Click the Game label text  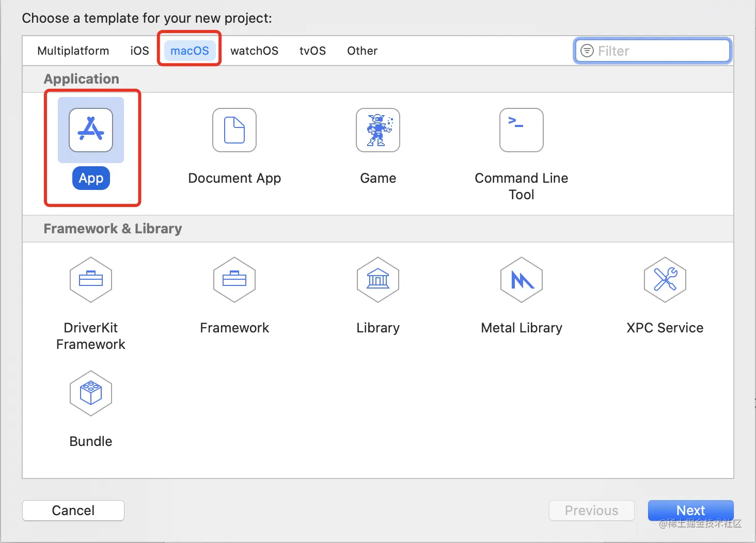(378, 178)
